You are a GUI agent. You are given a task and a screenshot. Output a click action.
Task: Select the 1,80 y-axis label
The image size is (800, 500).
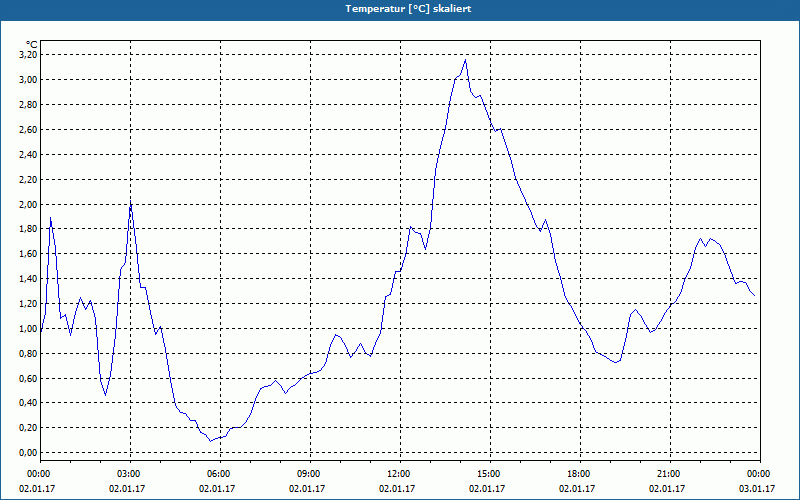tap(28, 229)
